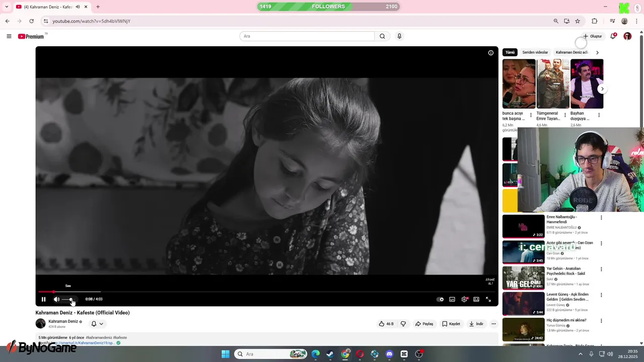Viewport: 644px width, 362px height.
Task: Open Discord from the taskbar
Action: click(x=389, y=354)
